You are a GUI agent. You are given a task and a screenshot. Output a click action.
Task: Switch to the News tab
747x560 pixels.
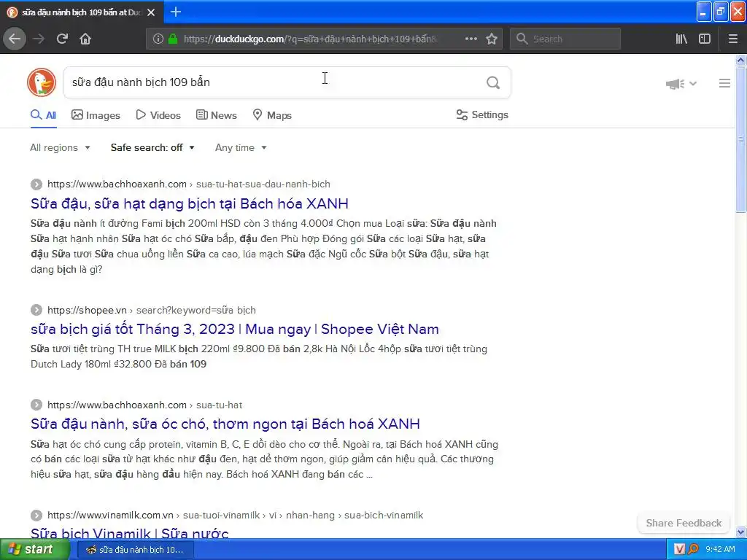(216, 115)
